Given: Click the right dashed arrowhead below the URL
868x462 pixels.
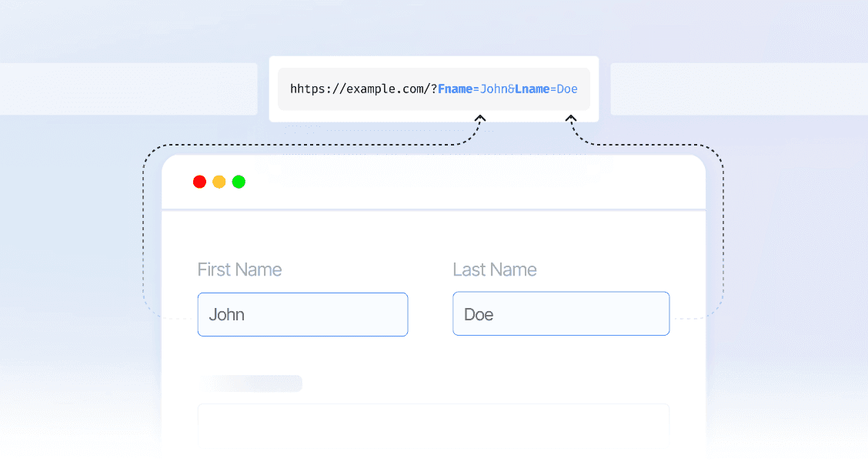Looking at the screenshot, I should tap(571, 119).
